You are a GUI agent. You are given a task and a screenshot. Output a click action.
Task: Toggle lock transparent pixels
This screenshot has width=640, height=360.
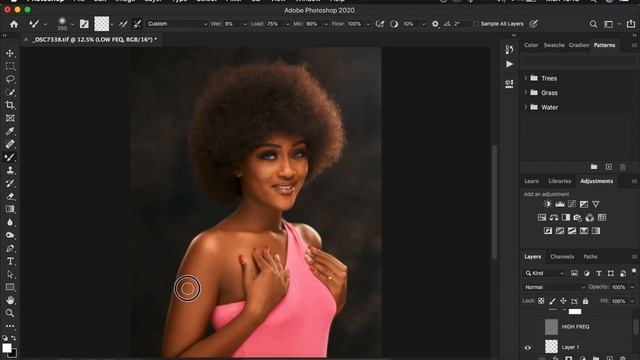(x=541, y=301)
